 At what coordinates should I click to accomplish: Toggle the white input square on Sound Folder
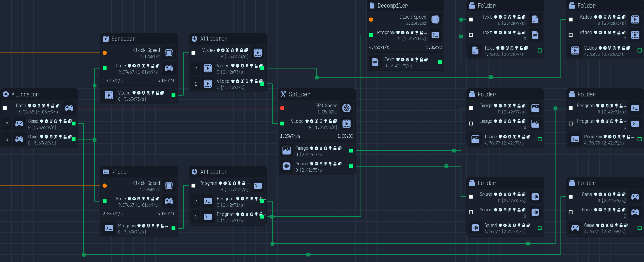471,197
